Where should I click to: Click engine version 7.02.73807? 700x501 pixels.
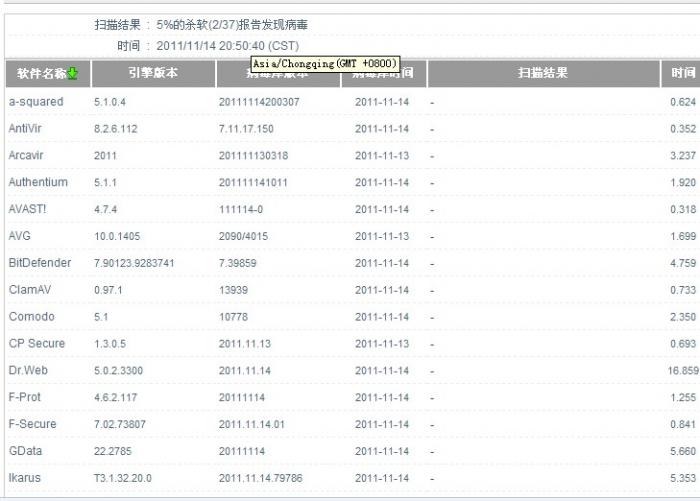[120, 424]
